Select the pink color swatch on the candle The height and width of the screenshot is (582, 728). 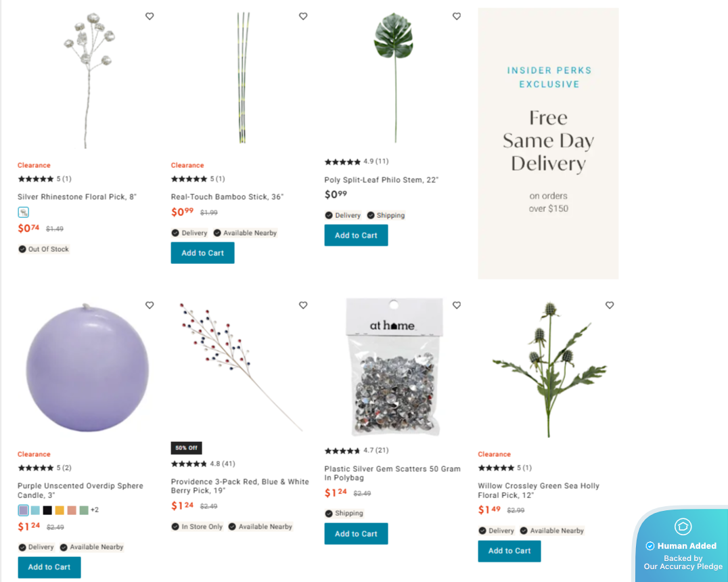click(70, 510)
